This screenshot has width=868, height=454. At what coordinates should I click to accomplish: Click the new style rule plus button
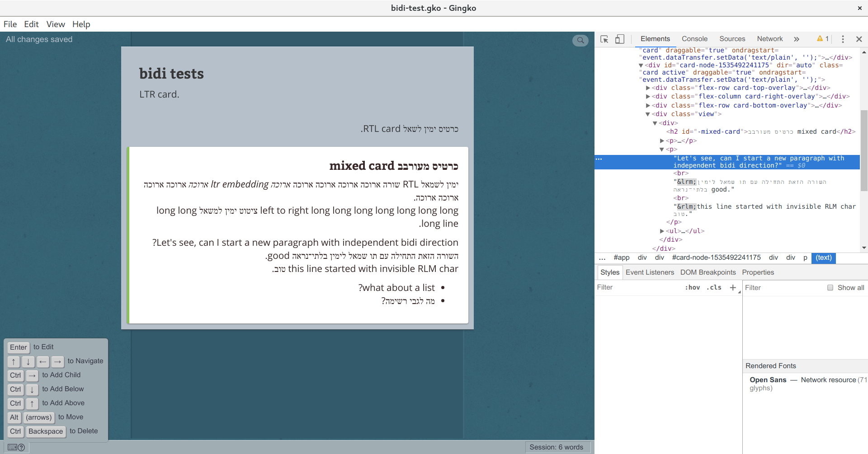[732, 287]
